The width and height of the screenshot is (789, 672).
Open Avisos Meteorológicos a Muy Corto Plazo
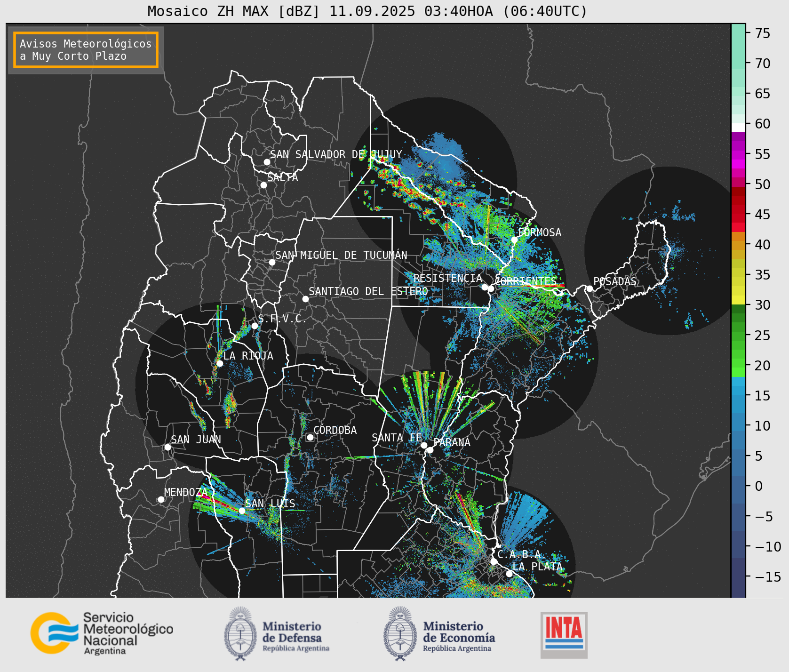[x=86, y=50]
